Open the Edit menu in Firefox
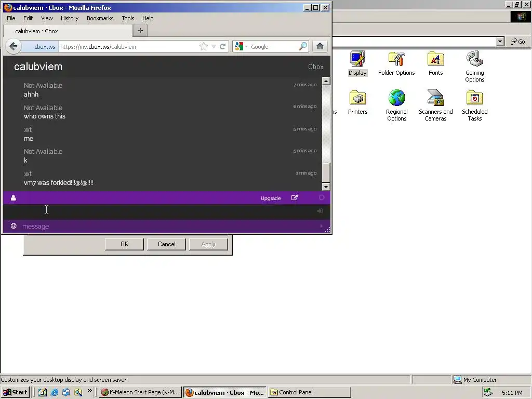The height and width of the screenshot is (399, 532). point(28,18)
